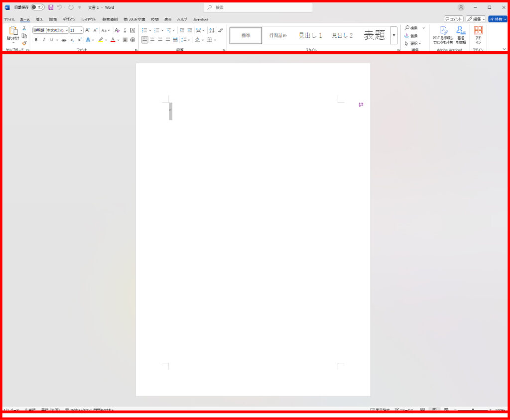The image size is (510, 420).
Task: Click the purple Save icon in title bar
Action: [51, 7]
